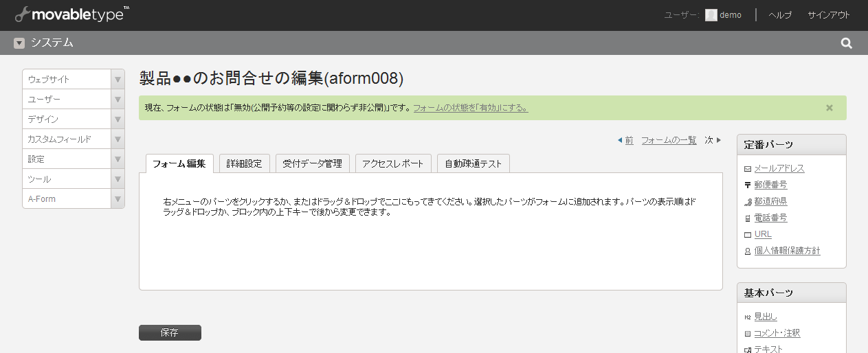Open the デザイン sidebar menu
This screenshot has width=868, height=353.
[x=67, y=119]
